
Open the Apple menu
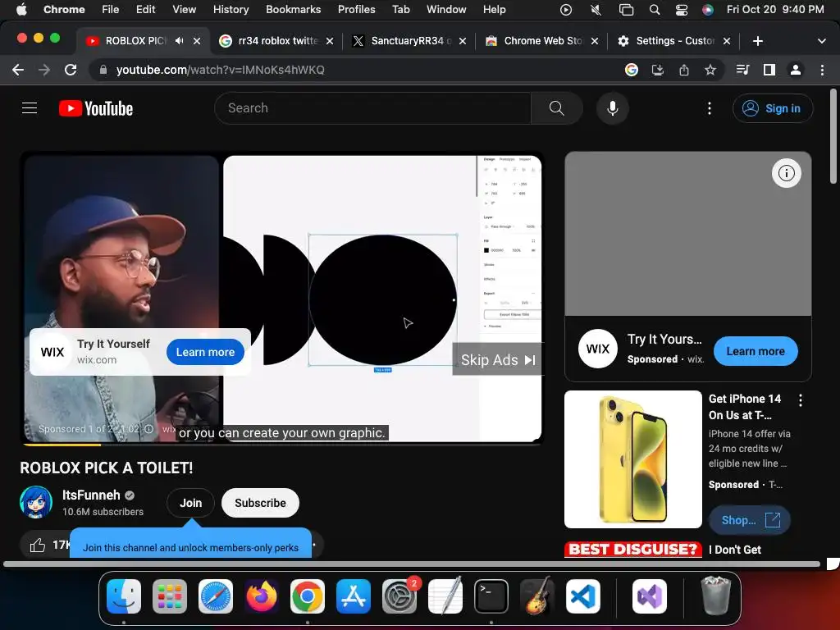(21, 9)
